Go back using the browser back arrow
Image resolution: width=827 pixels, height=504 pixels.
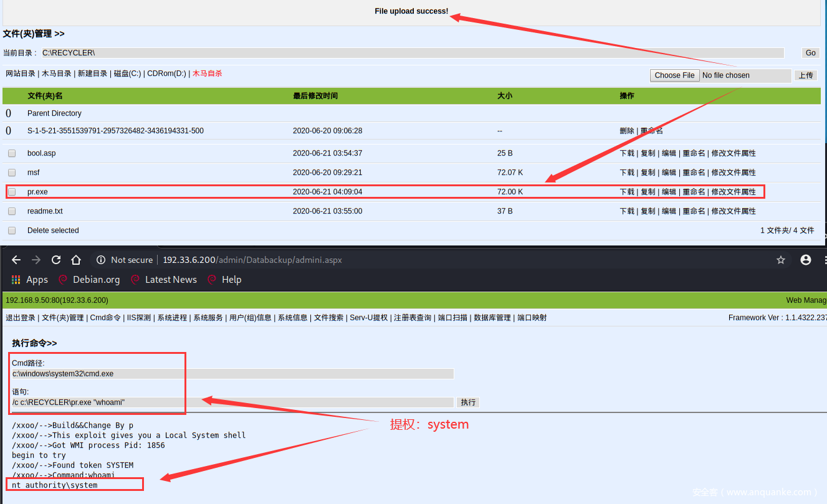pyautogui.click(x=16, y=260)
